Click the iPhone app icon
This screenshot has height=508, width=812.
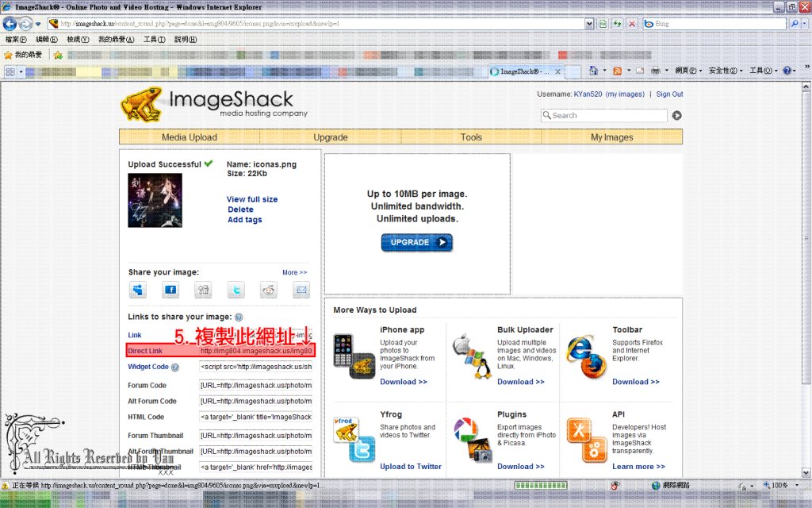pyautogui.click(x=354, y=356)
